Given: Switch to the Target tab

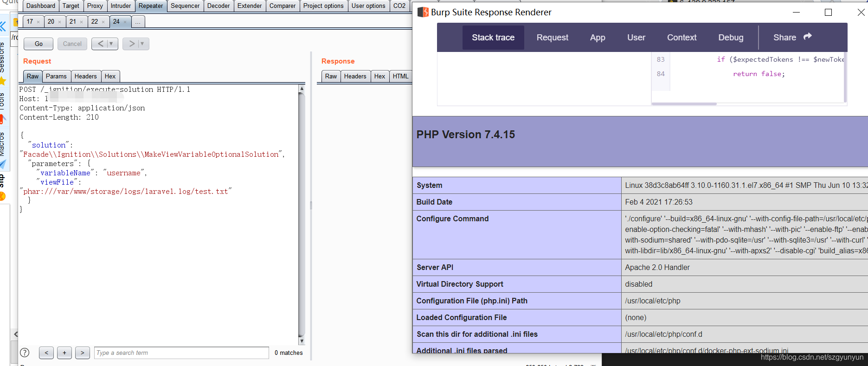Looking at the screenshot, I should [x=71, y=6].
